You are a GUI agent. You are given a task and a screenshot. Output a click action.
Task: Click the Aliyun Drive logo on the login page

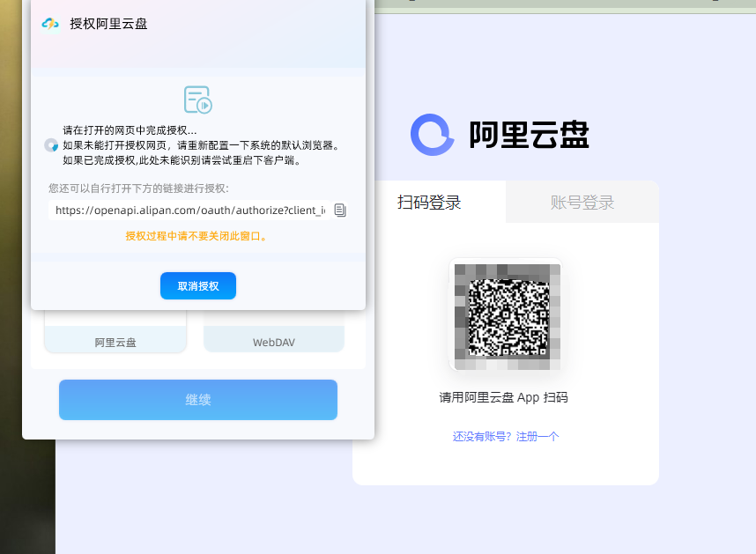(x=432, y=135)
